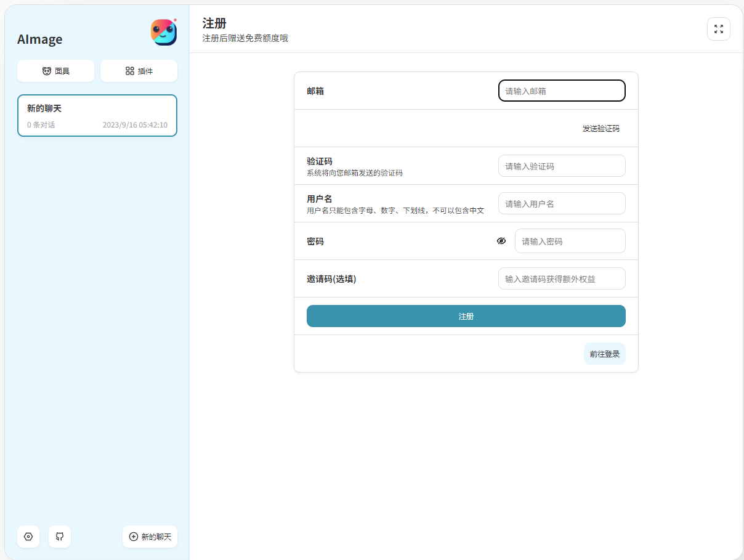Click the 注册 page title
This screenshot has width=744, height=560.
click(x=214, y=23)
